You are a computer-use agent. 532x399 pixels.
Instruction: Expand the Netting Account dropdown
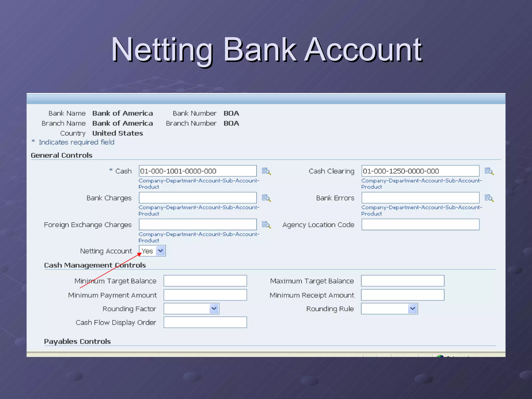point(161,251)
